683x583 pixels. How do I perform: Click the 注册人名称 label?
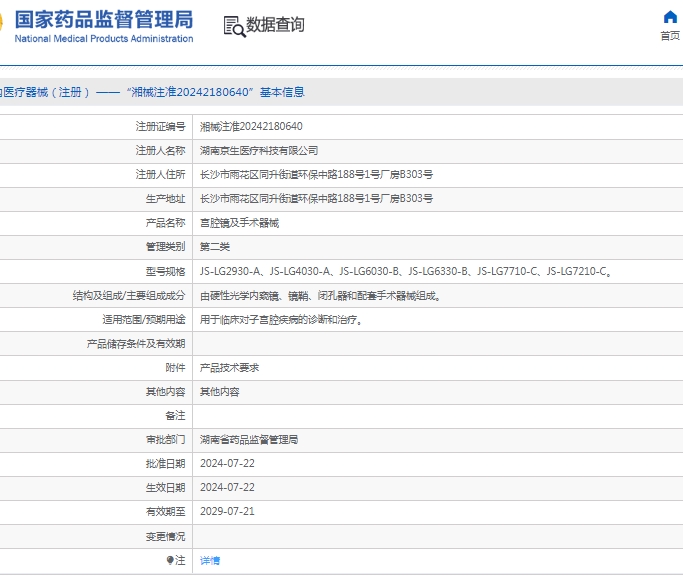tap(160, 150)
